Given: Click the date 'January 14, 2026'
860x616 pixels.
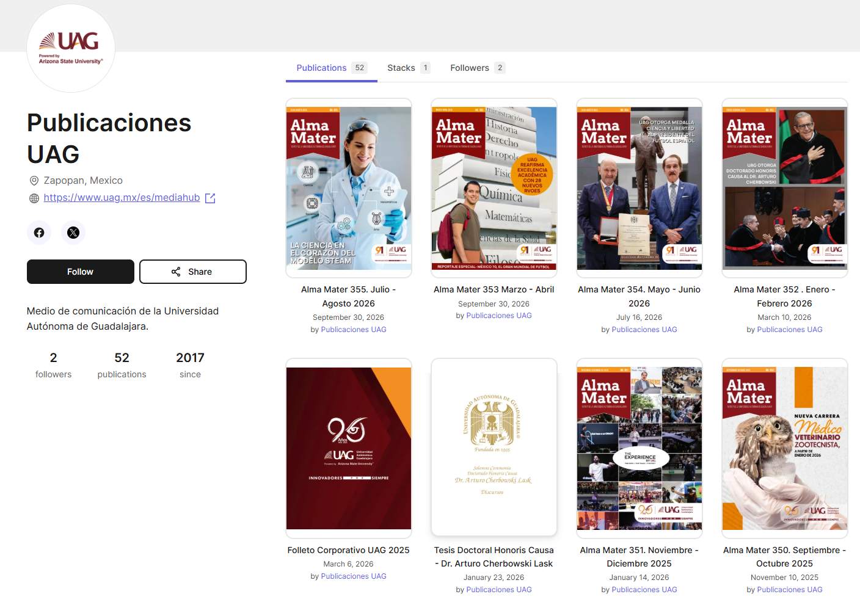Looking at the screenshot, I should pos(640,578).
